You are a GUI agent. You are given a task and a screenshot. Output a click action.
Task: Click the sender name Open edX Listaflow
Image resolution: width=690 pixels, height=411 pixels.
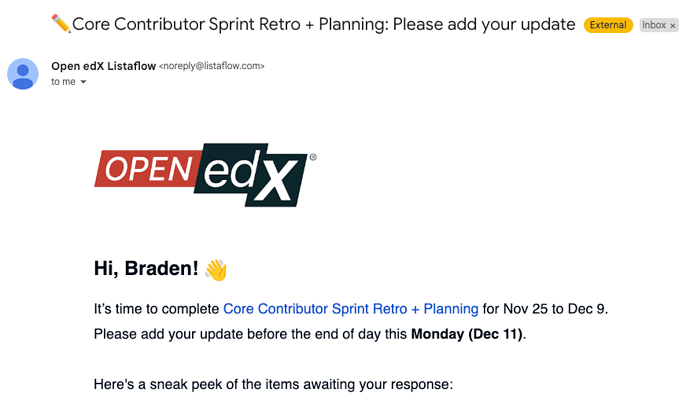click(x=103, y=66)
